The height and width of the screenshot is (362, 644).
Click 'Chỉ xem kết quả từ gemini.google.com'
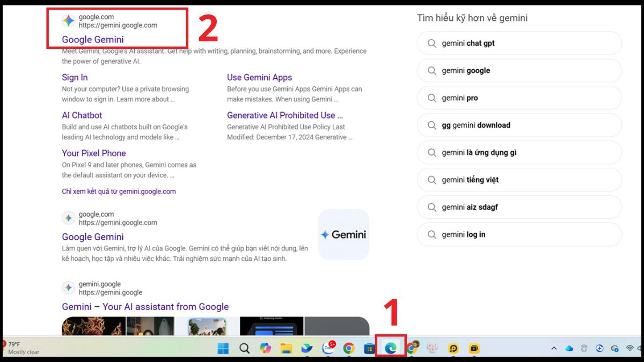coord(119,191)
